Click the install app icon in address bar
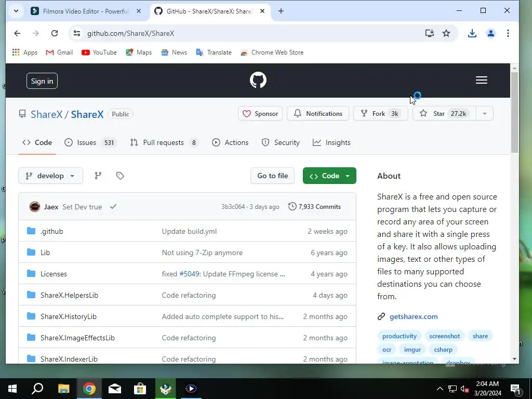Image resolution: width=532 pixels, height=399 pixels. (x=430, y=33)
